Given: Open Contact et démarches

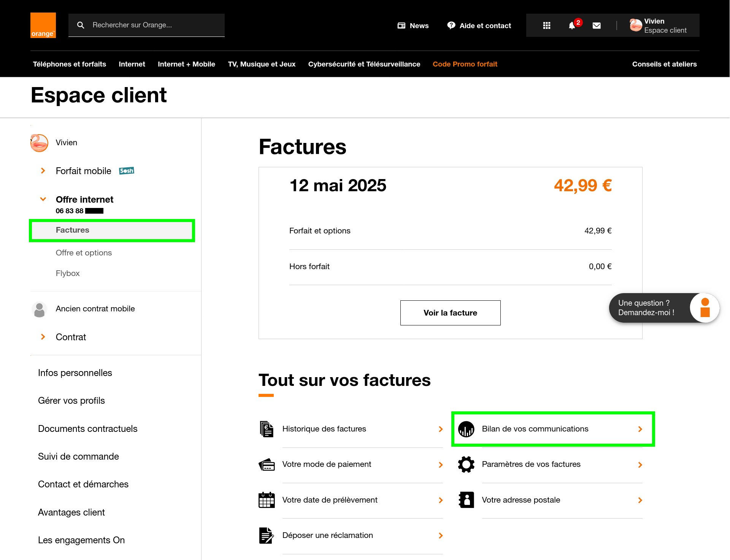Looking at the screenshot, I should 83,484.
